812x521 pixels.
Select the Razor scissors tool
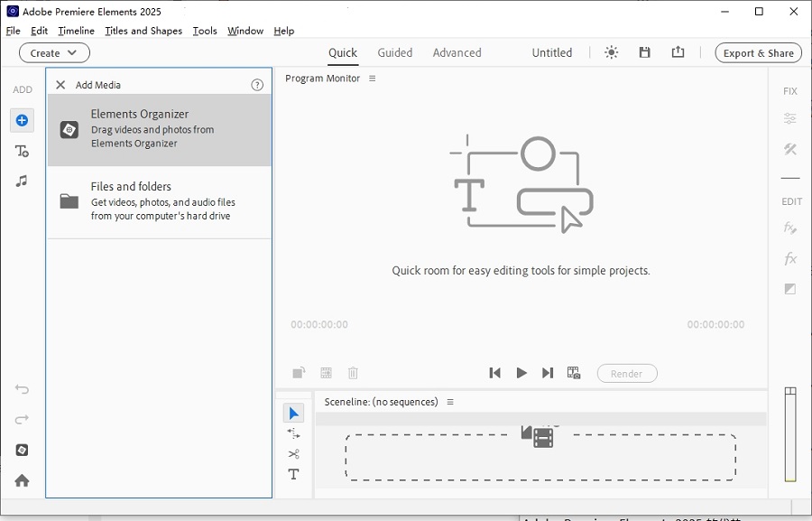pos(293,454)
